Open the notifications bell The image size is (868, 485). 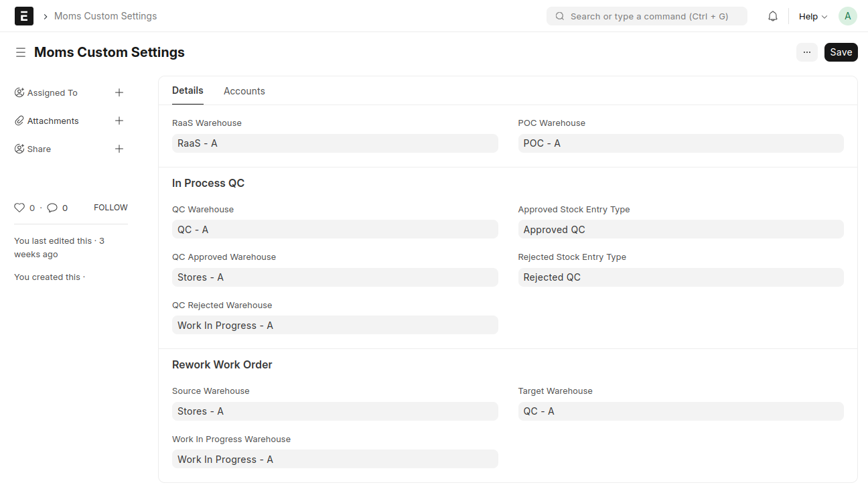click(773, 16)
